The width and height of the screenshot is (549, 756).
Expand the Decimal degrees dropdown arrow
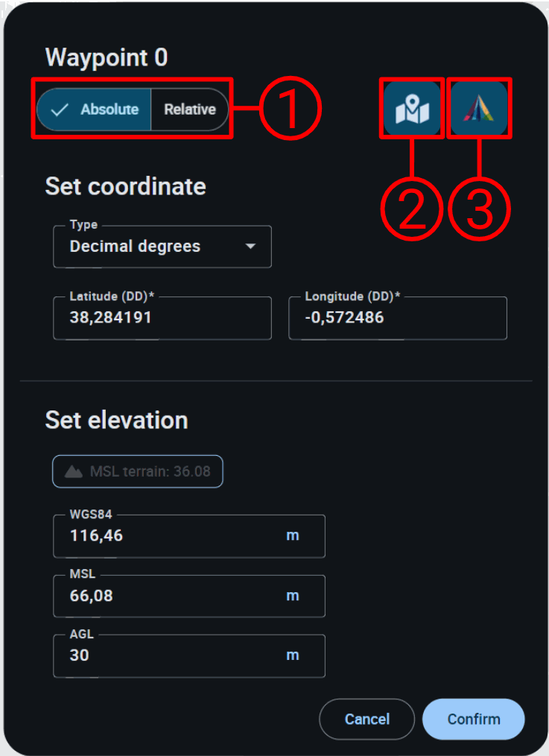pos(250,247)
